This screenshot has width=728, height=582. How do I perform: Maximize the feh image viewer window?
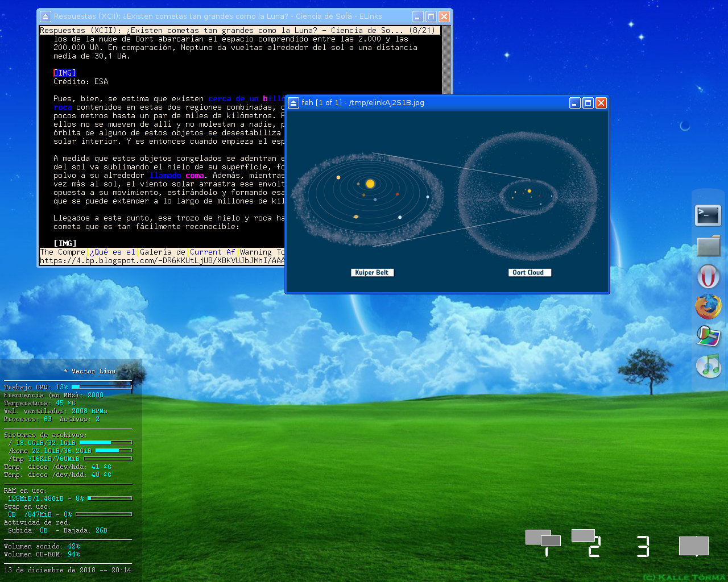tap(588, 103)
